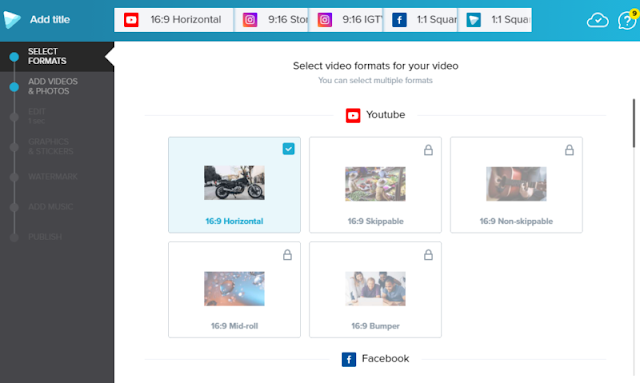Click the Facebook section logo icon
Image resolution: width=640 pixels, height=383 pixels.
[349, 359]
